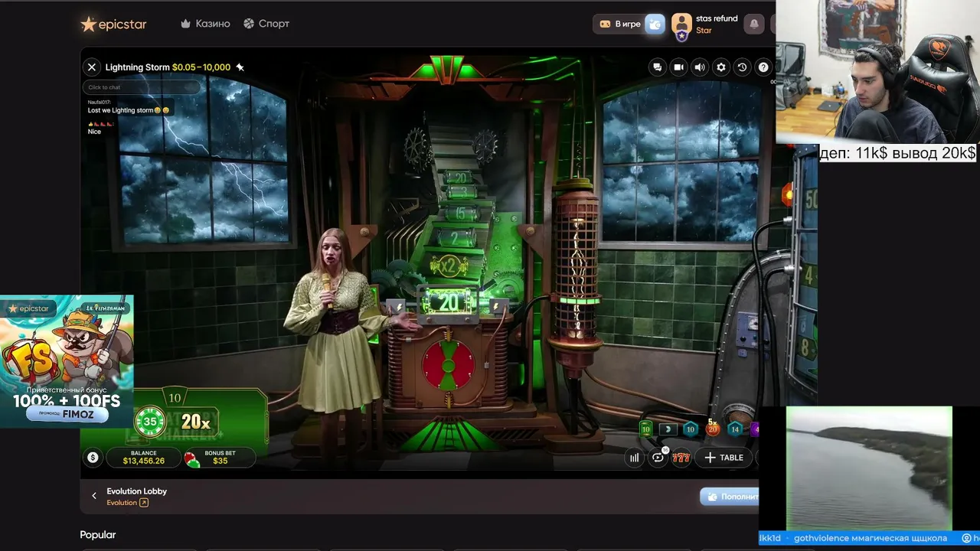The height and width of the screenshot is (551, 980).
Task: Open the wallet deposit icon in header
Action: (655, 24)
